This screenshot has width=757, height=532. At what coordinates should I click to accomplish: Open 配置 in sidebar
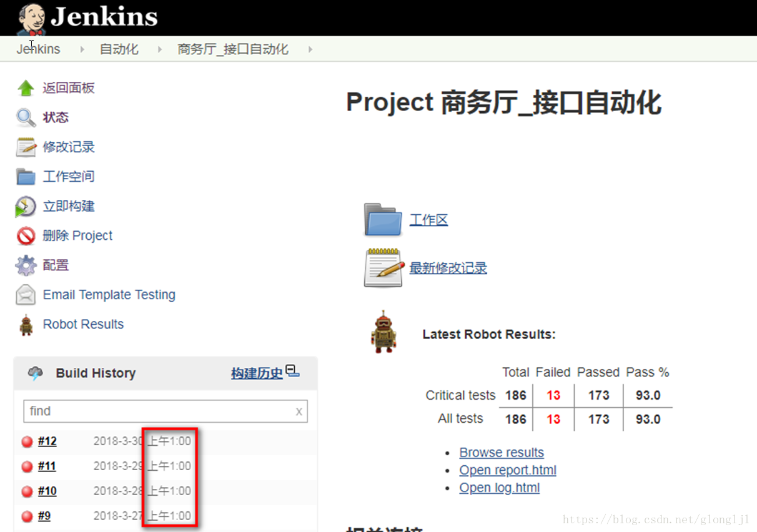pyautogui.click(x=56, y=265)
